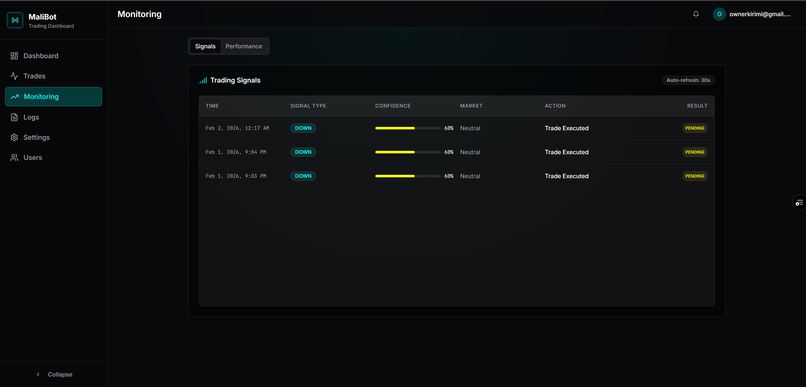This screenshot has width=806, height=387.
Task: Switch to the Signals tab
Action: click(x=206, y=46)
